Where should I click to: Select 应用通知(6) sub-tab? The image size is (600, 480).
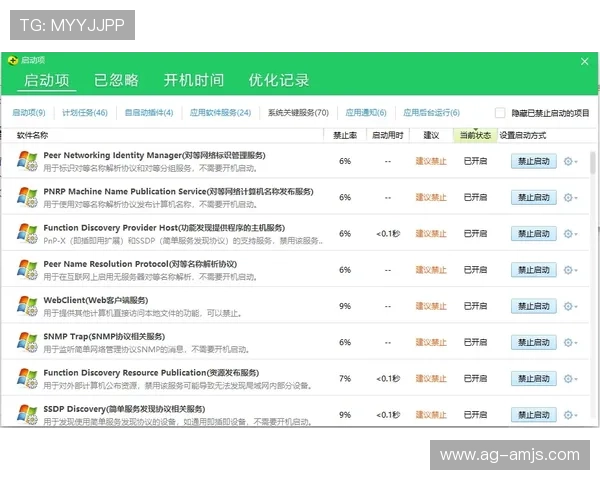[x=366, y=113]
